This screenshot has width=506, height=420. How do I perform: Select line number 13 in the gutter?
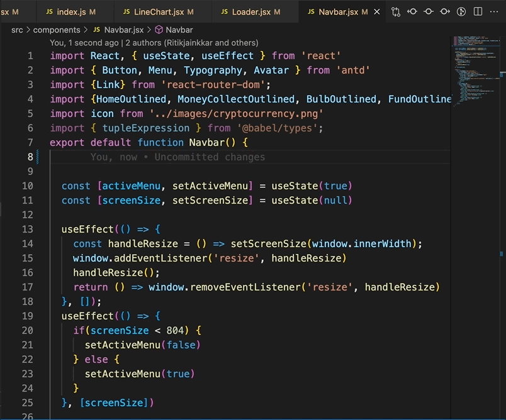point(28,229)
